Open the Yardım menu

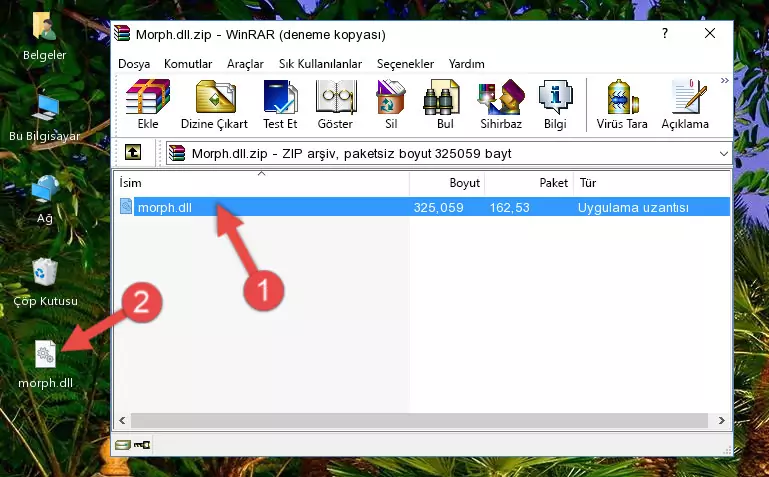click(x=466, y=64)
